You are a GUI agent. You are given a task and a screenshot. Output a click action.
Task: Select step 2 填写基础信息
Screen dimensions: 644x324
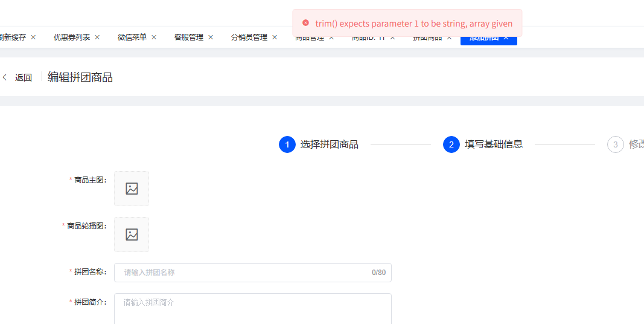pyautogui.click(x=483, y=144)
